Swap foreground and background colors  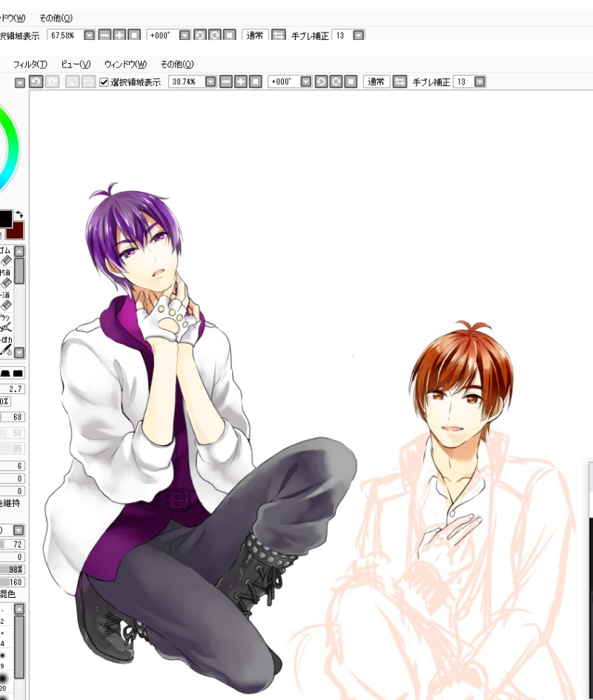coord(19,214)
